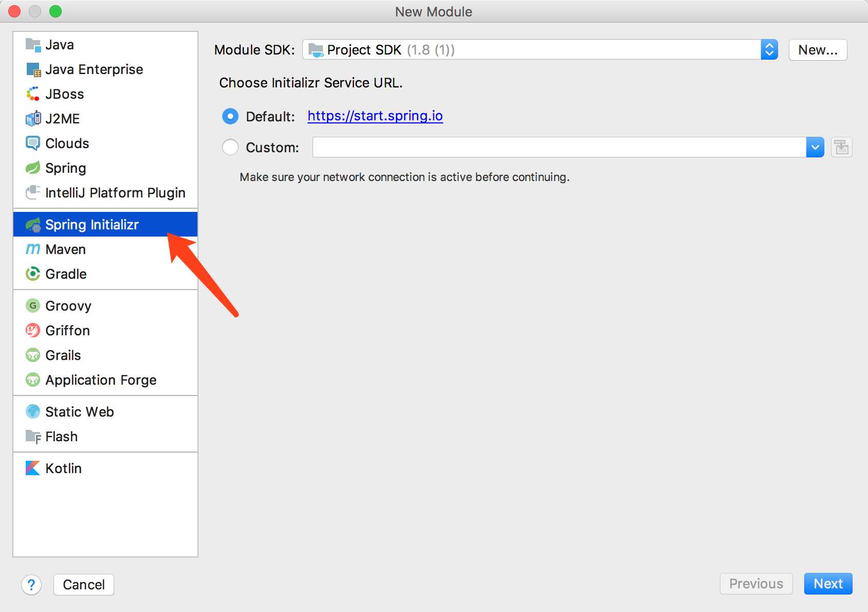Select the Gradle module type
This screenshot has height=612, width=868.
tap(105, 274)
